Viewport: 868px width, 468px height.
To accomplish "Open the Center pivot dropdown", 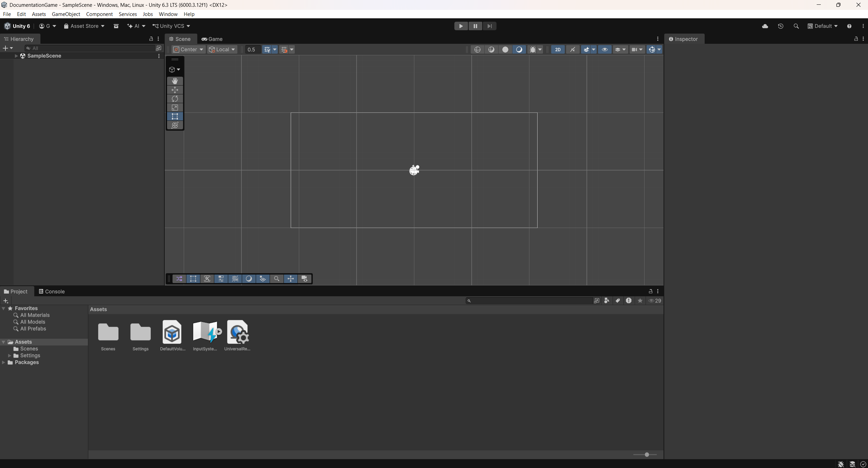I will tap(188, 49).
